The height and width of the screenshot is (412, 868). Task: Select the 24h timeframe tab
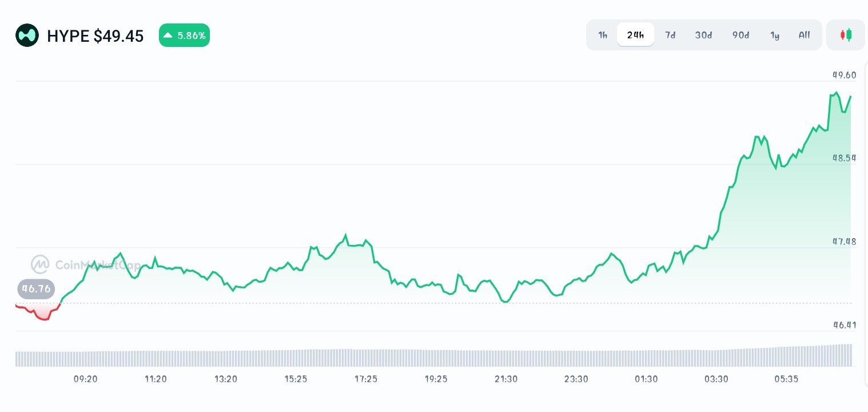click(x=635, y=35)
